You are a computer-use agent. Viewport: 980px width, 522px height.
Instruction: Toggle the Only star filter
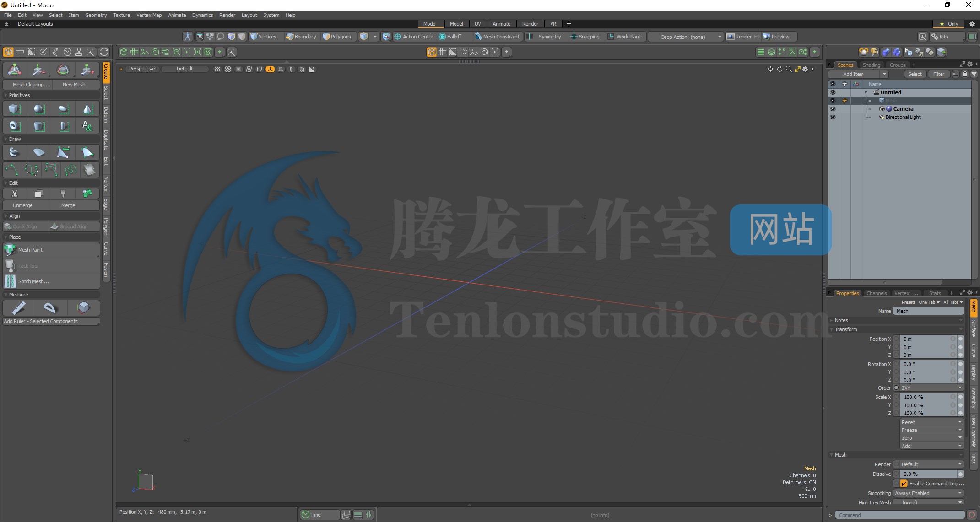click(x=949, y=24)
